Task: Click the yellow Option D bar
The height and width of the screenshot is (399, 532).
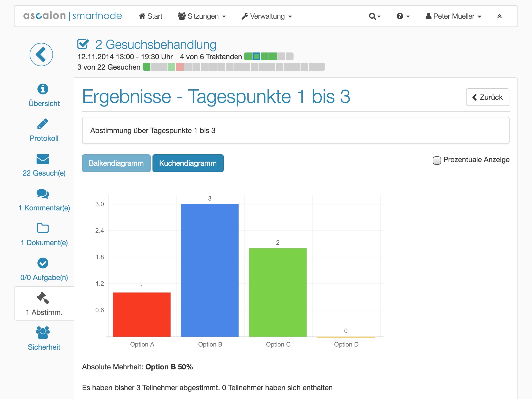Action: [x=346, y=337]
